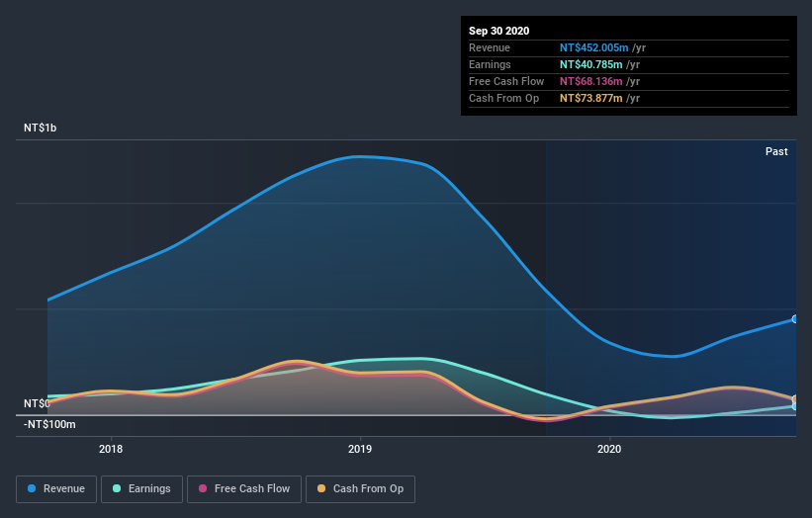Toggle the Earnings series legend button
The height and width of the screenshot is (518, 812).
point(141,489)
